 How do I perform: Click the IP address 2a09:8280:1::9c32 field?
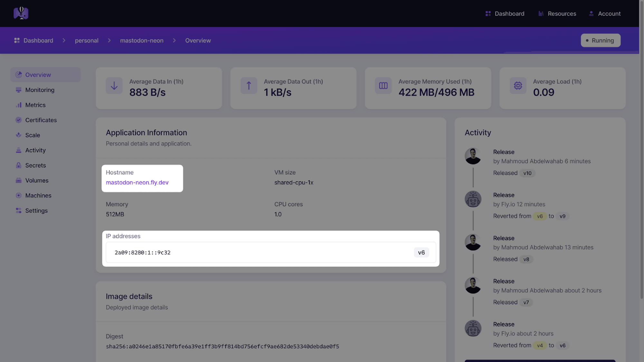coord(142,253)
